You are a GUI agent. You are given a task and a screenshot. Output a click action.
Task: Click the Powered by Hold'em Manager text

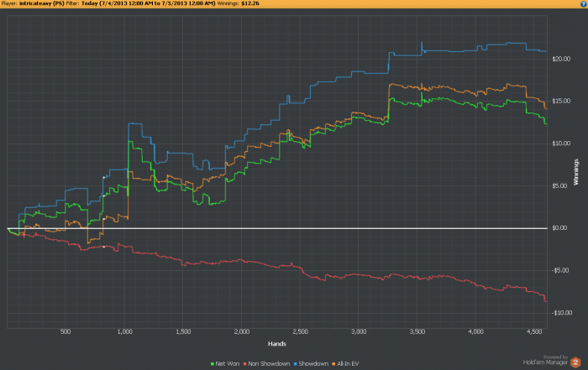[546, 360]
